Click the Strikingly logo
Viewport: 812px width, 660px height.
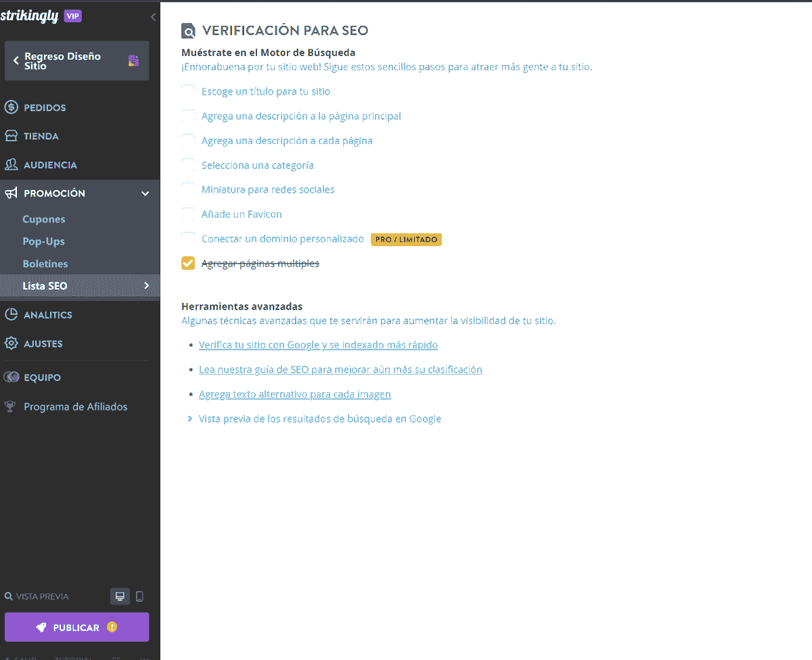click(x=29, y=16)
